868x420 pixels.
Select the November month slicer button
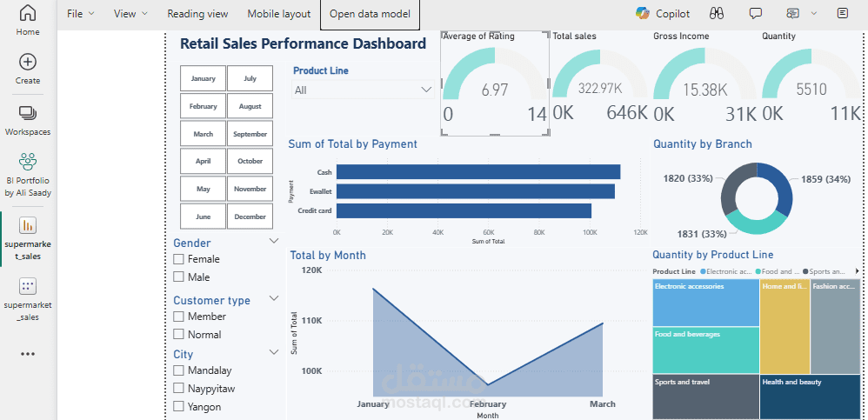(250, 189)
